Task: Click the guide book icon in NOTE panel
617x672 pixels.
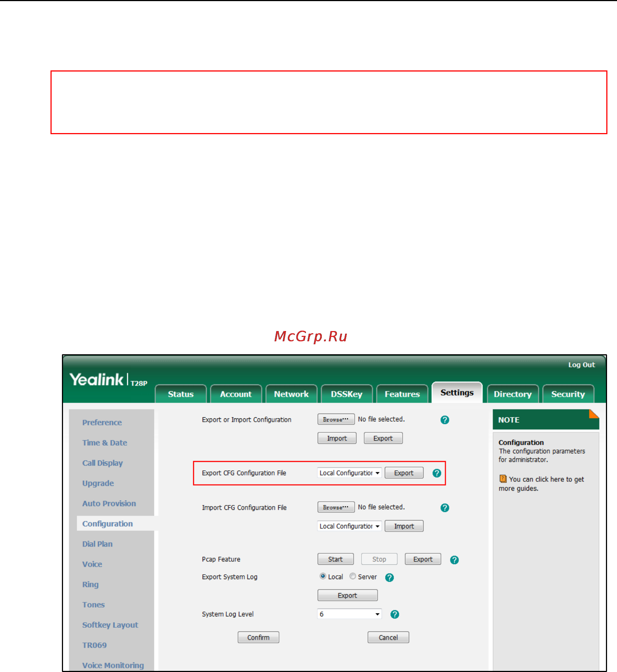Action: click(503, 479)
